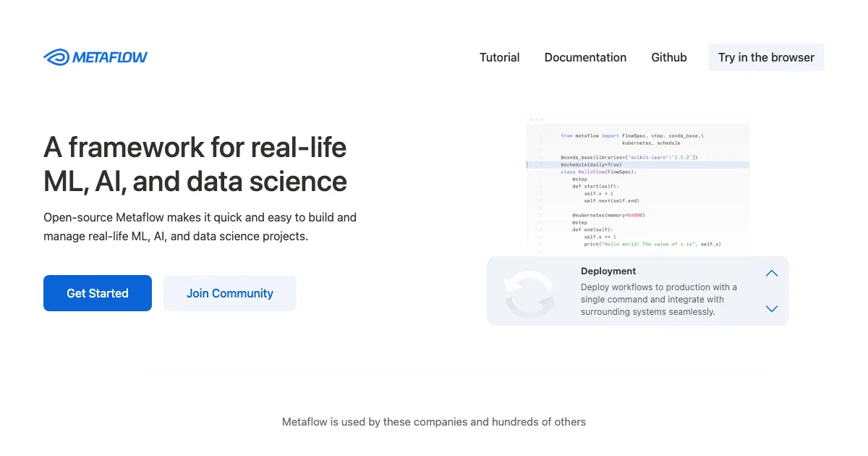This screenshot has height=456, width=868.
Task: Click the Metaflow logo icon
Action: [56, 57]
